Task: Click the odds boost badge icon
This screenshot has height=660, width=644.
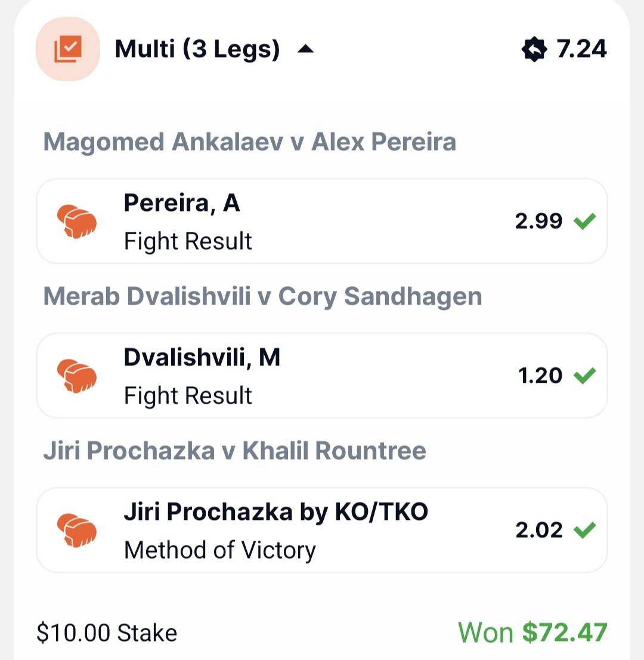Action: tap(534, 49)
